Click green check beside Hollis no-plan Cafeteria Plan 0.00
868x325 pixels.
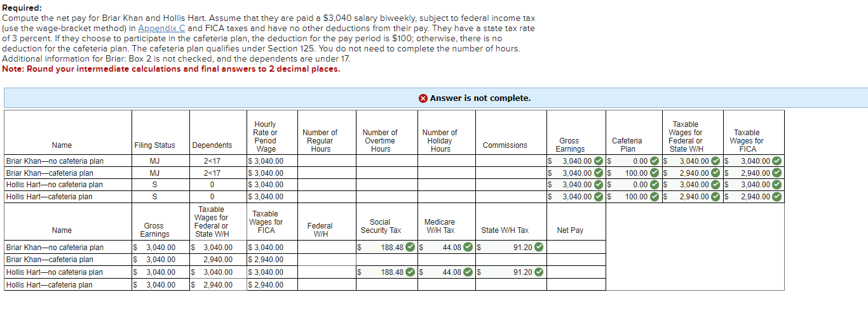coord(654,185)
